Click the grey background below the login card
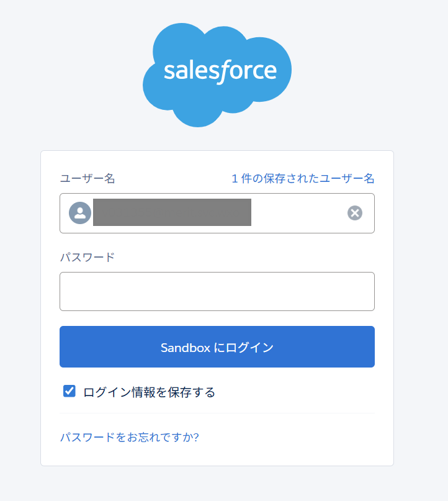 click(x=217, y=484)
